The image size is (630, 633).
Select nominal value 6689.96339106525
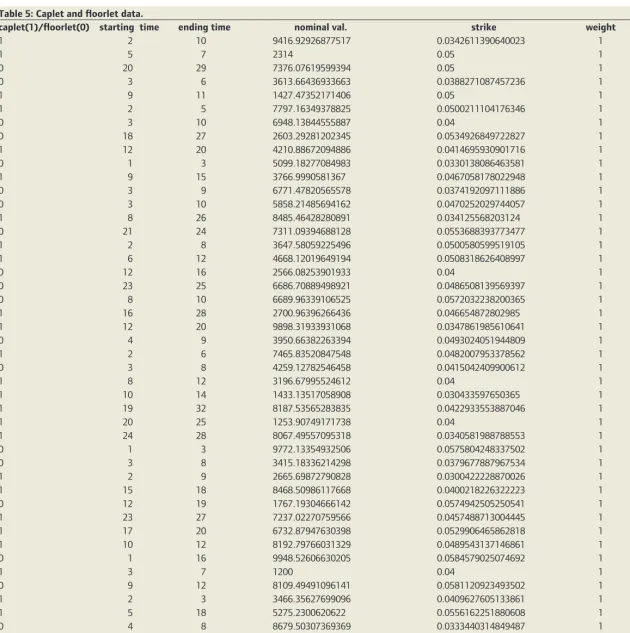point(312,300)
